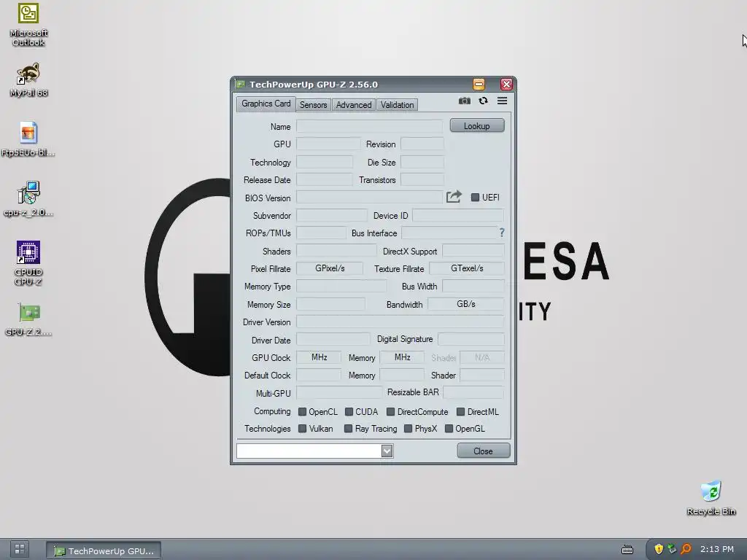Click the Lookup button

pyautogui.click(x=477, y=125)
